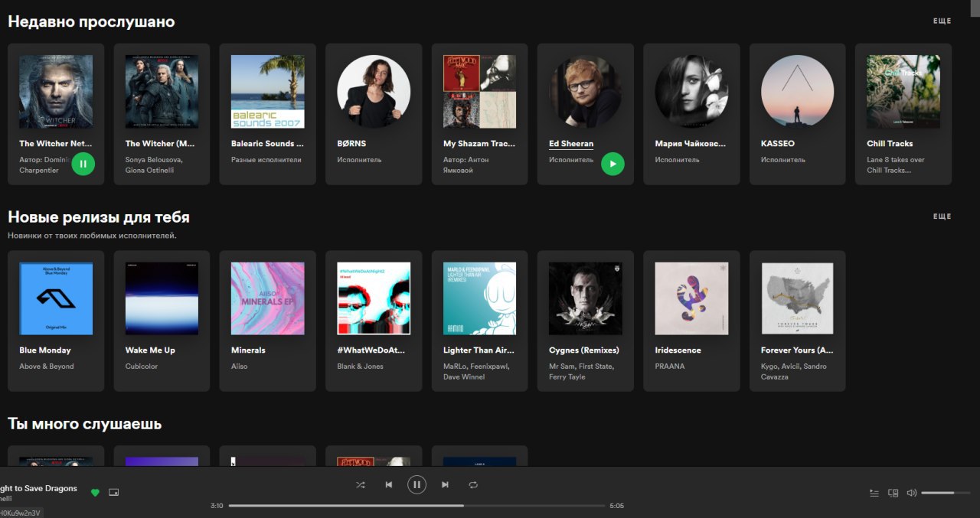Click the Cubicolor artist text

tap(141, 367)
